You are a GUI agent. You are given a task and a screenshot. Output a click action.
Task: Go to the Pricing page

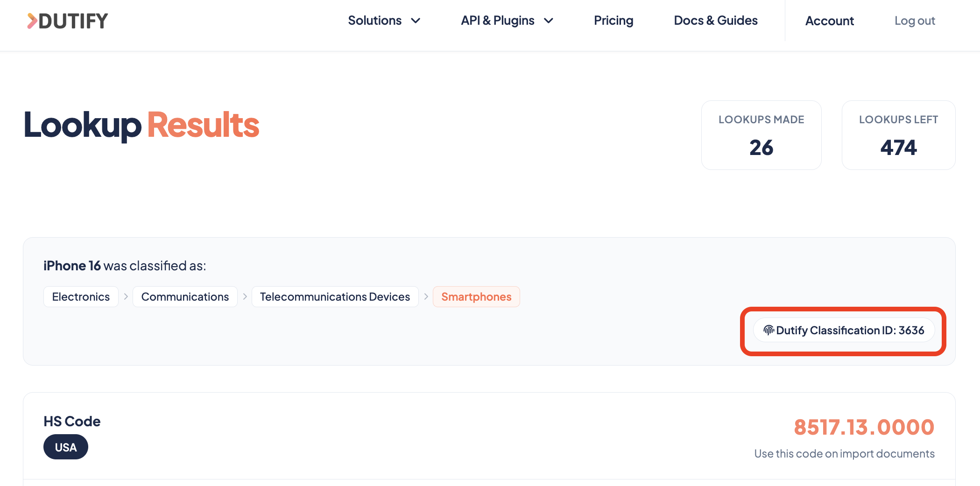click(x=613, y=21)
